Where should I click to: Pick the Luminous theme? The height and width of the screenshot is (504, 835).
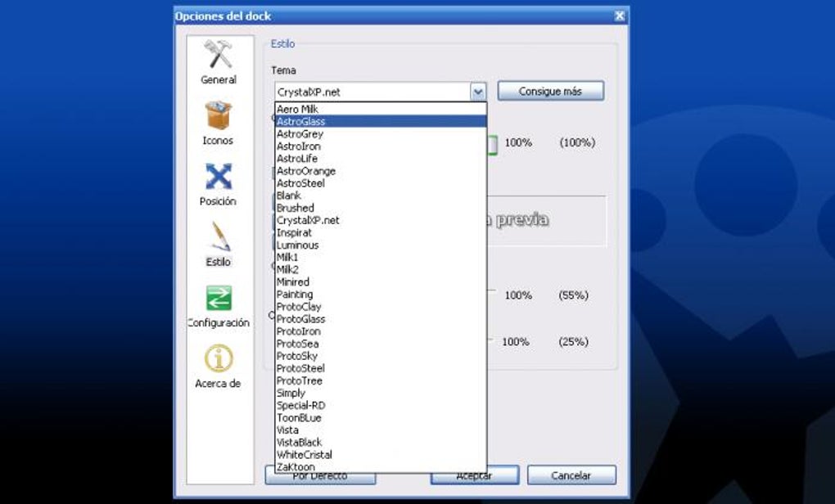[381, 245]
